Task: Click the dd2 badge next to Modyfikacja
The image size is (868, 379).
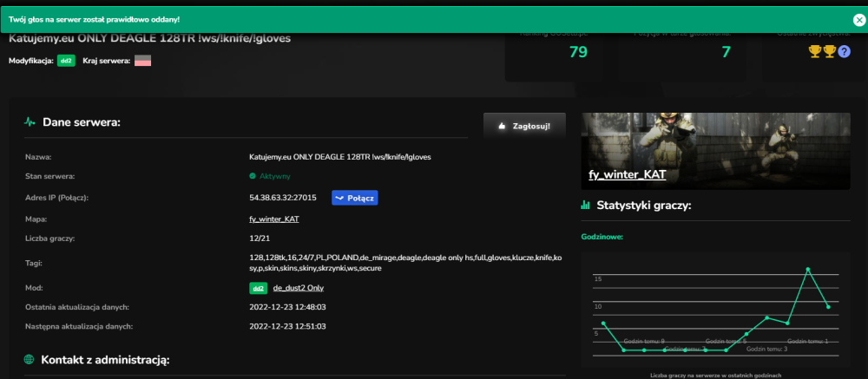Action: coord(67,61)
